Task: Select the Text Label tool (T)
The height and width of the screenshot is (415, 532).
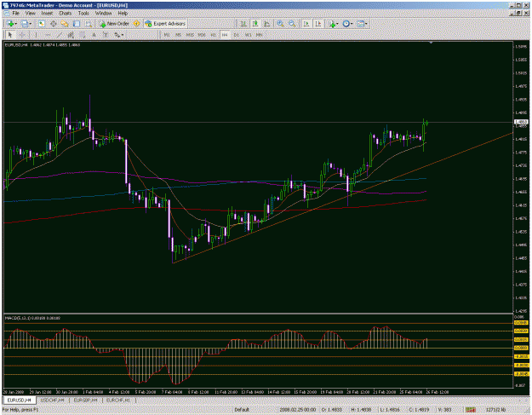Action: tap(106, 35)
